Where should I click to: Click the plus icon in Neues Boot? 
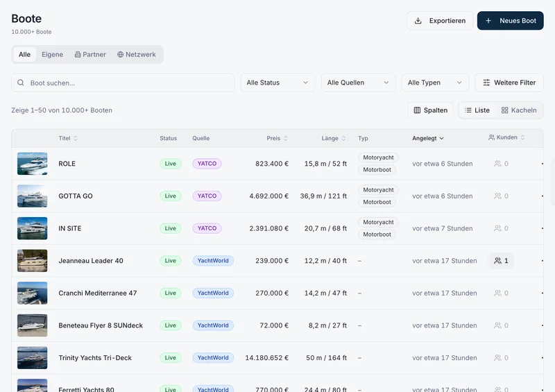(x=488, y=21)
